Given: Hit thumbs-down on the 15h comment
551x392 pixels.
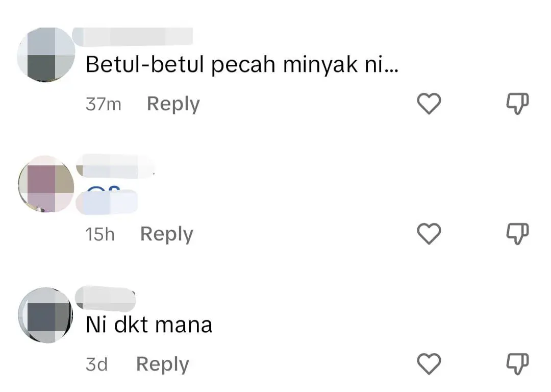Looking at the screenshot, I should pyautogui.click(x=517, y=234).
